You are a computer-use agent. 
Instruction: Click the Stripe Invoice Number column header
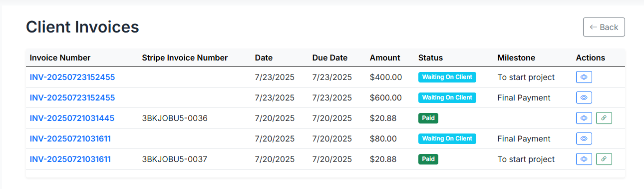coord(185,57)
